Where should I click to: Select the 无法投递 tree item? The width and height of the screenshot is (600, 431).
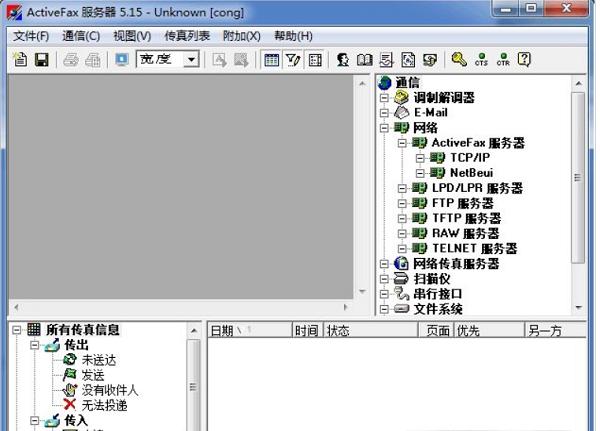coord(104,405)
